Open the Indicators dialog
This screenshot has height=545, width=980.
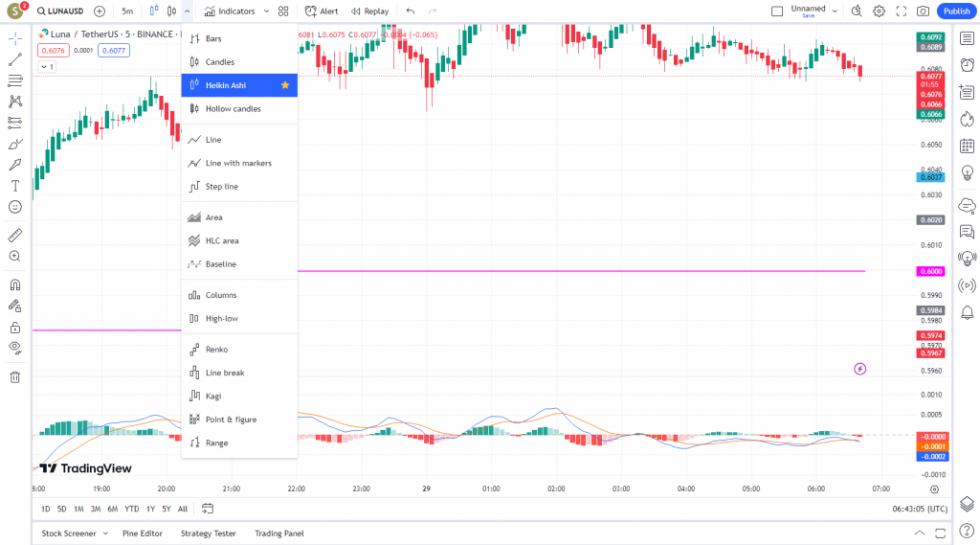point(230,11)
